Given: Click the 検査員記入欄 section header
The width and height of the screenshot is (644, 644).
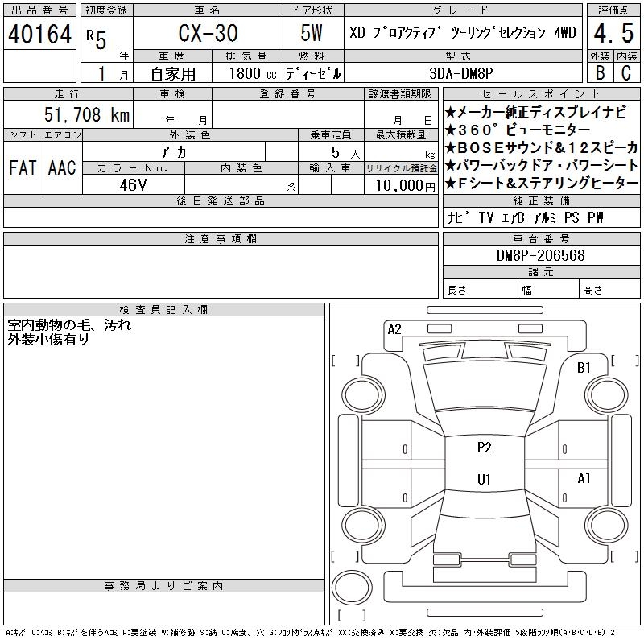Looking at the screenshot, I should 164,309.
